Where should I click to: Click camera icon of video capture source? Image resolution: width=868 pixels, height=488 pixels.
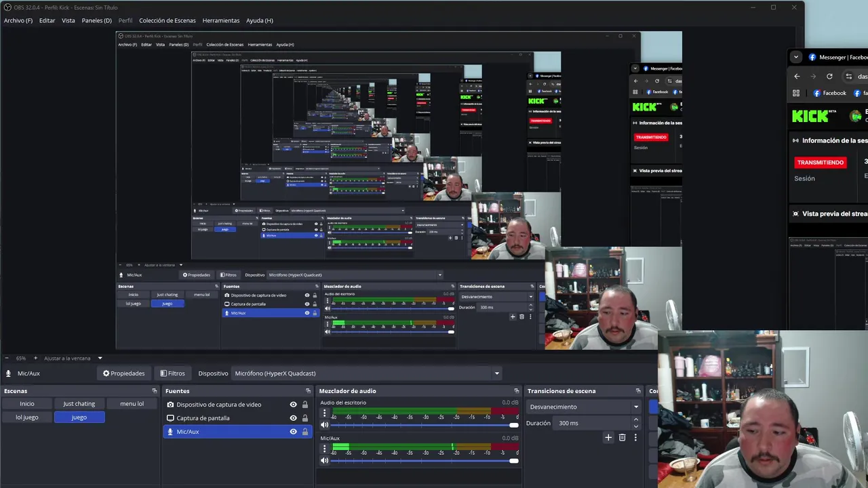click(171, 405)
